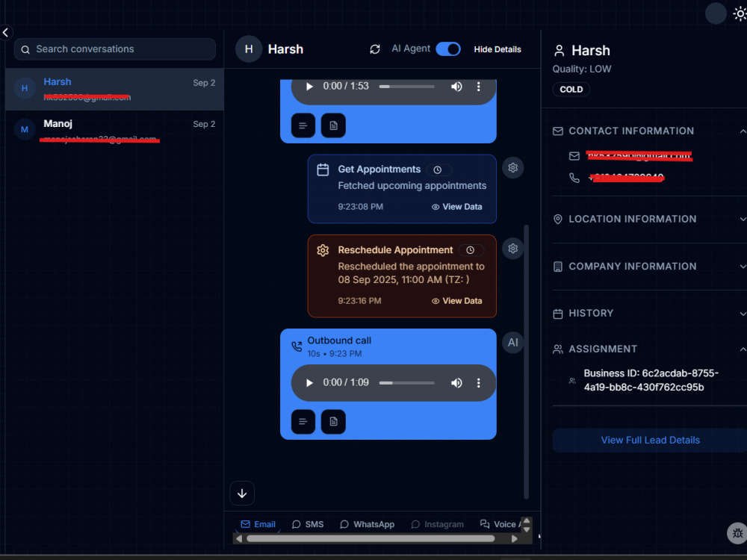The width and height of the screenshot is (747, 560).
Task: Mute the 1:53 call recording
Action: [x=456, y=86]
